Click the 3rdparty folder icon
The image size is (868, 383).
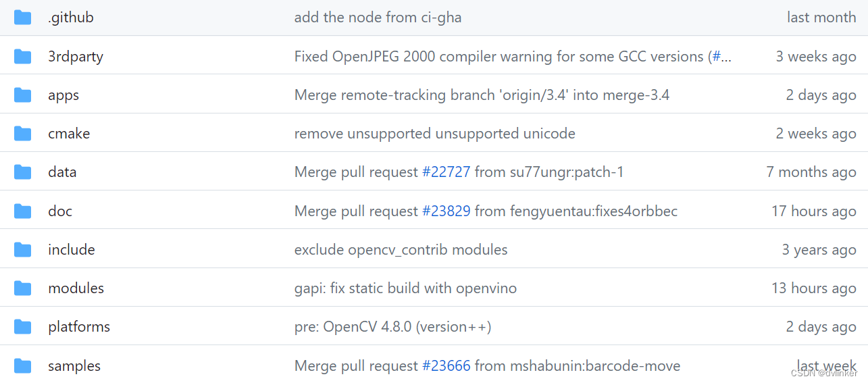pyautogui.click(x=23, y=56)
